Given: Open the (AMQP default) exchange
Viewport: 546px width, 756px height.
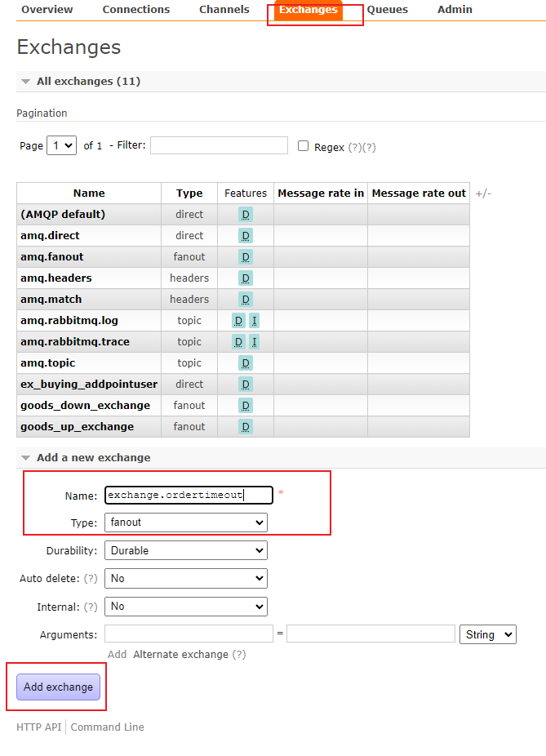Looking at the screenshot, I should coord(63,214).
